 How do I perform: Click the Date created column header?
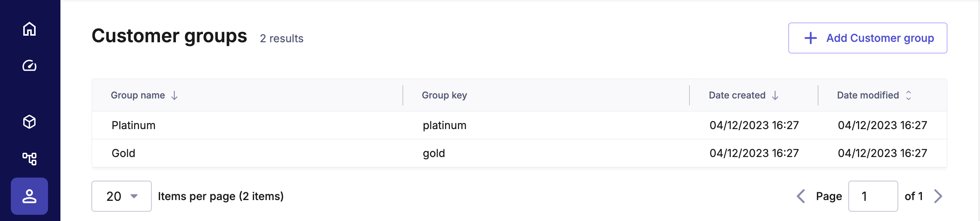[x=737, y=95]
